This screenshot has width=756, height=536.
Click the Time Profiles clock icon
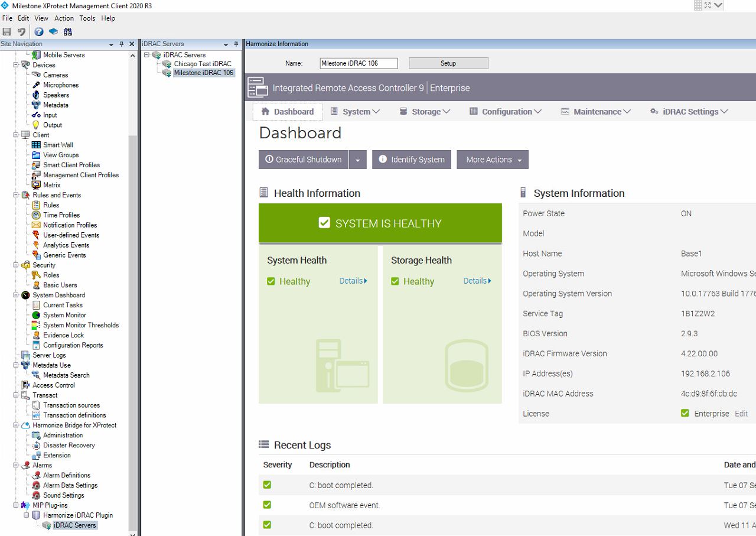[x=37, y=215]
